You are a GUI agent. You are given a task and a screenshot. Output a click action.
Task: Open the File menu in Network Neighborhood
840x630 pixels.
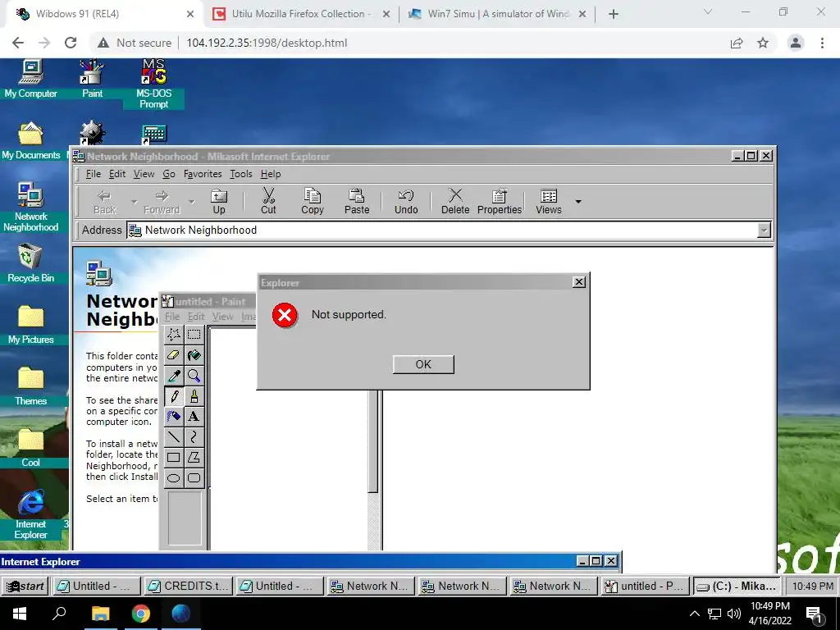coord(94,174)
